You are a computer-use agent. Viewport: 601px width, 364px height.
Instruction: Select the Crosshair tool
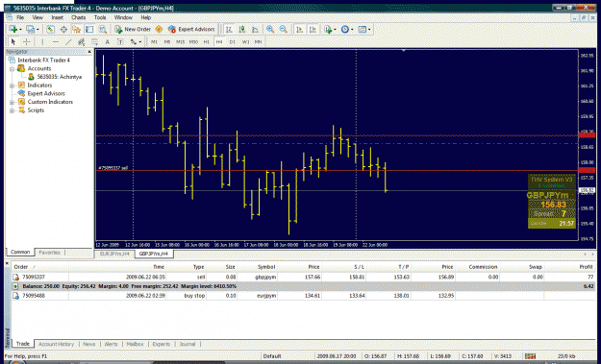click(x=27, y=41)
